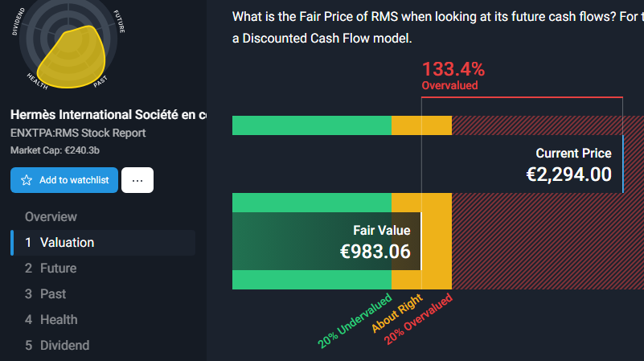Click the yellow About Right bar segment
The height and width of the screenshot is (361, 644).
click(421, 125)
